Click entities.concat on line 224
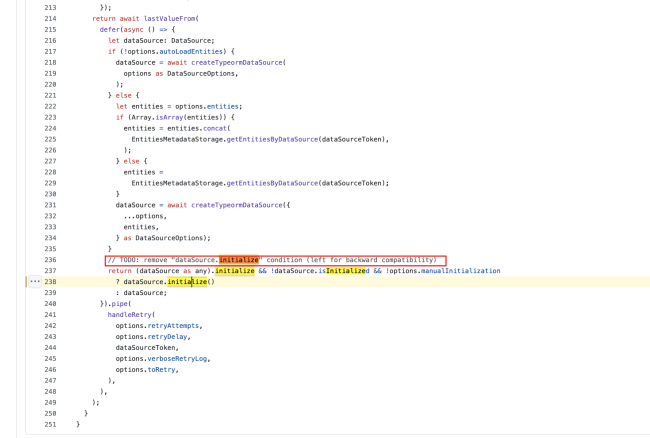650x438 pixels. 197,128
